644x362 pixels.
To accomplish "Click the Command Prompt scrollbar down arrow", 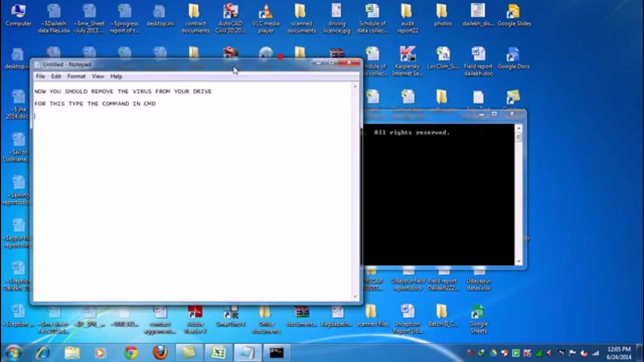I will tap(518, 261).
